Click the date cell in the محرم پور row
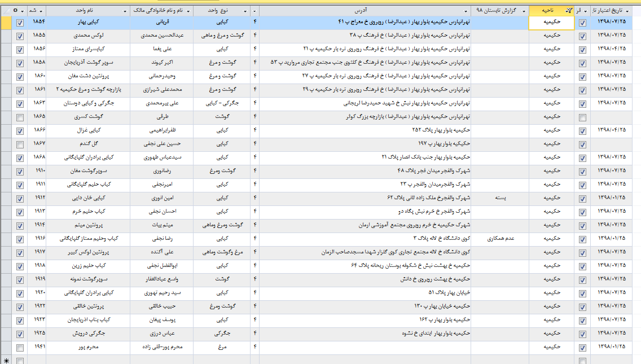 (x=612, y=347)
